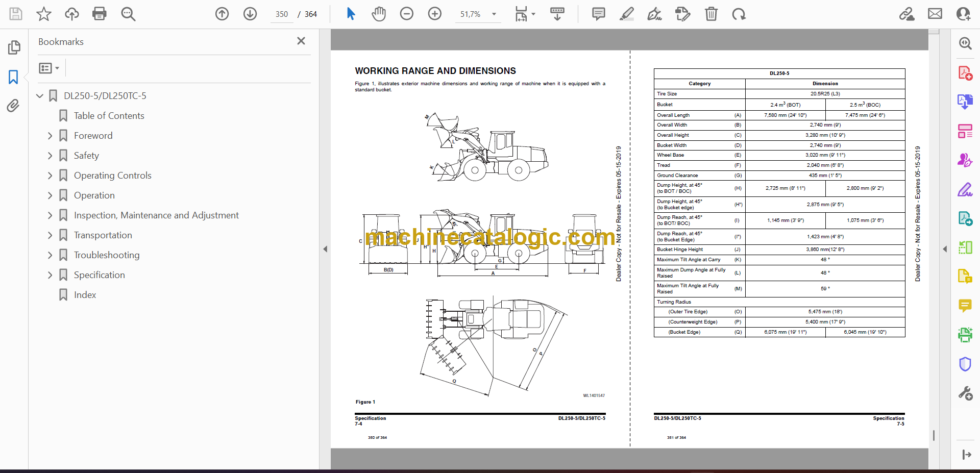Open the Fill & Sign tool

(x=965, y=189)
